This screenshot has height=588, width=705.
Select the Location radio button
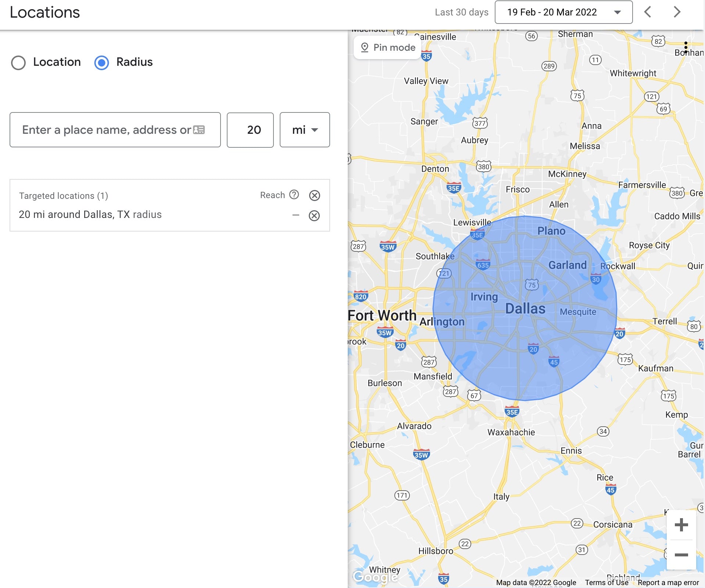pos(18,62)
